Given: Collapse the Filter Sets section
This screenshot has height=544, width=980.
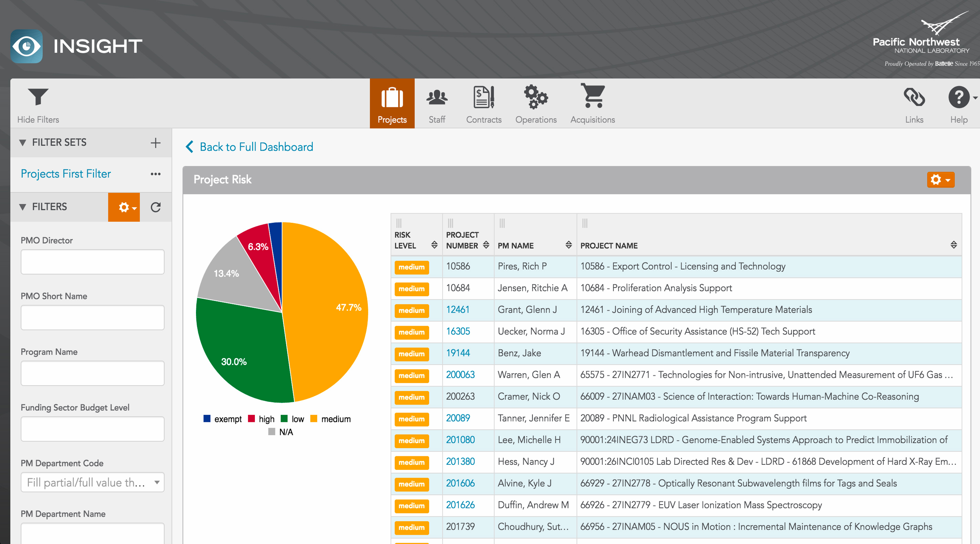Looking at the screenshot, I should click(22, 142).
